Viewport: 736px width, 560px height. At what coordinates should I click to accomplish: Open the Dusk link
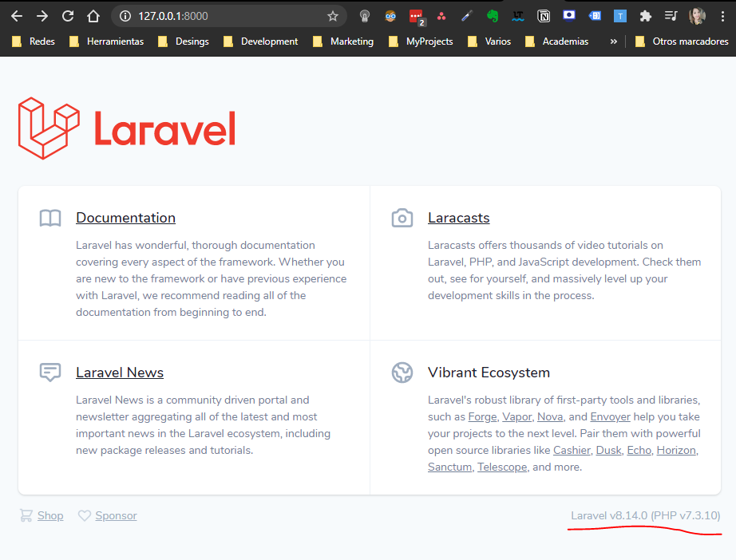[x=609, y=450]
